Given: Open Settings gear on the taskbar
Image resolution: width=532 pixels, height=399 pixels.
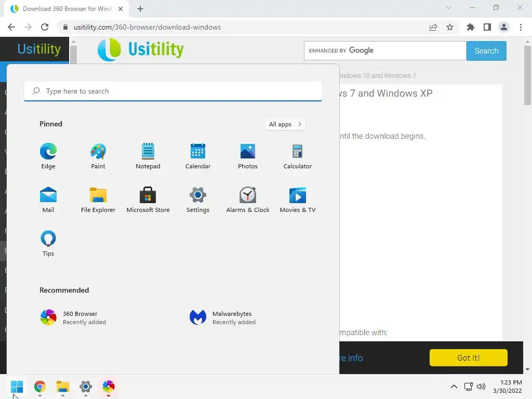Looking at the screenshot, I should 86,387.
